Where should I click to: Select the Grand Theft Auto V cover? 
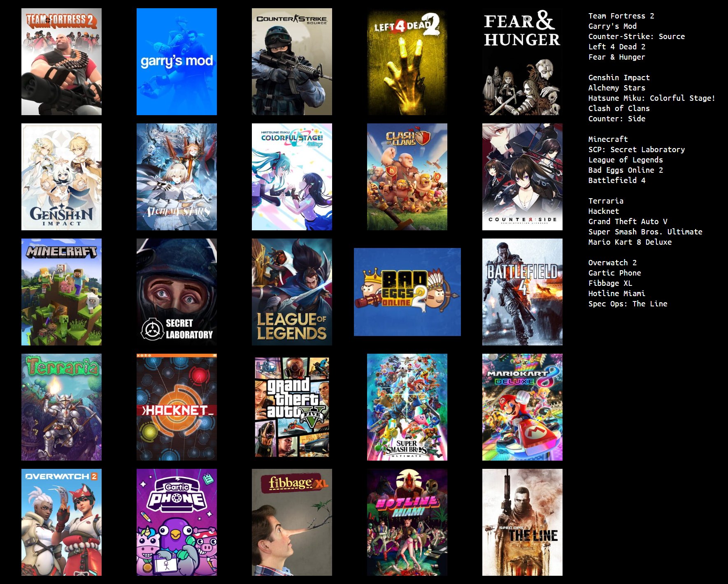point(292,407)
